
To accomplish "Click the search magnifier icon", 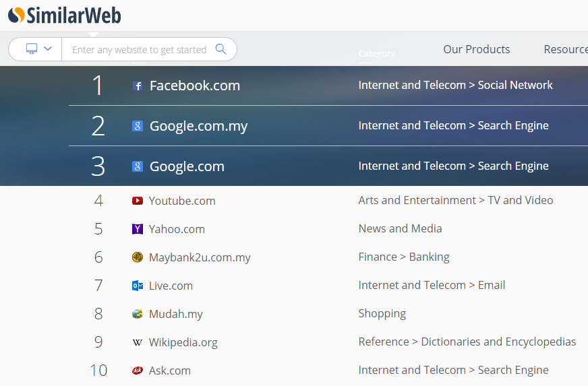I will (x=221, y=49).
